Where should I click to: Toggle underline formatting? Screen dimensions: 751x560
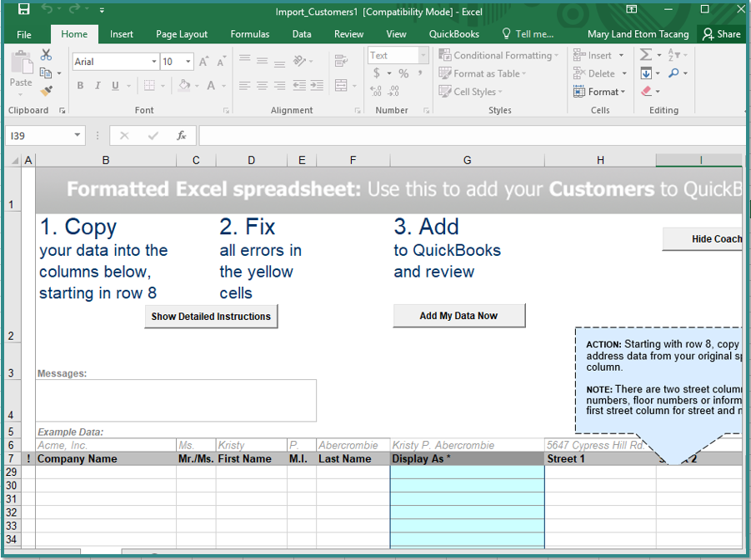pos(114,86)
